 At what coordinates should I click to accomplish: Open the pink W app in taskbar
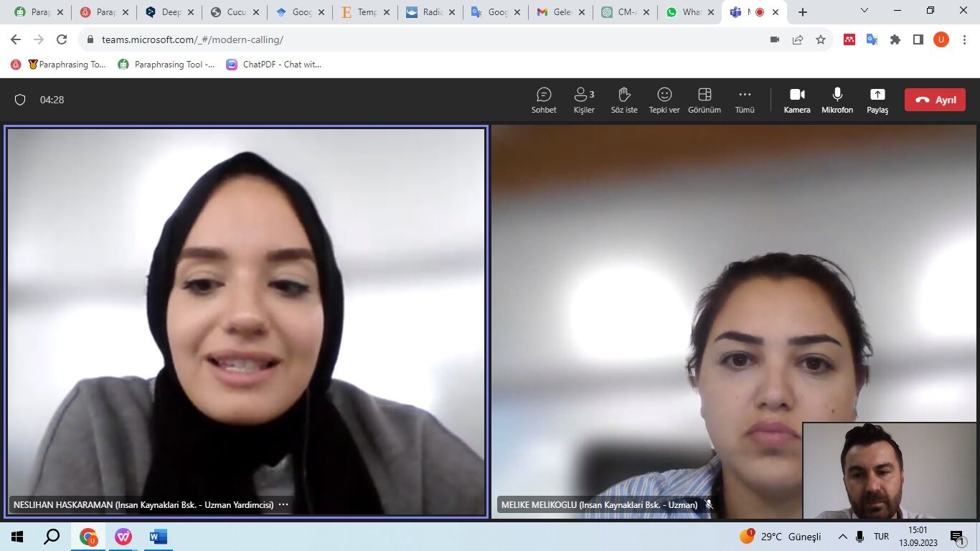click(x=123, y=537)
